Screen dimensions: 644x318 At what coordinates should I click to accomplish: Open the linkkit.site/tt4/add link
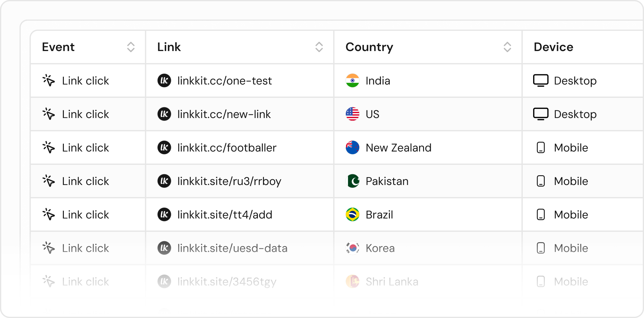point(225,215)
